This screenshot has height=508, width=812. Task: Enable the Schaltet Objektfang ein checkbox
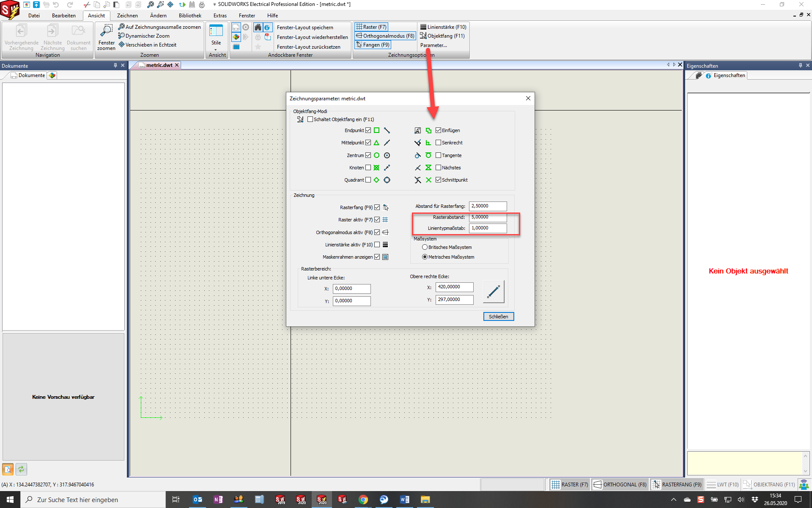click(310, 119)
